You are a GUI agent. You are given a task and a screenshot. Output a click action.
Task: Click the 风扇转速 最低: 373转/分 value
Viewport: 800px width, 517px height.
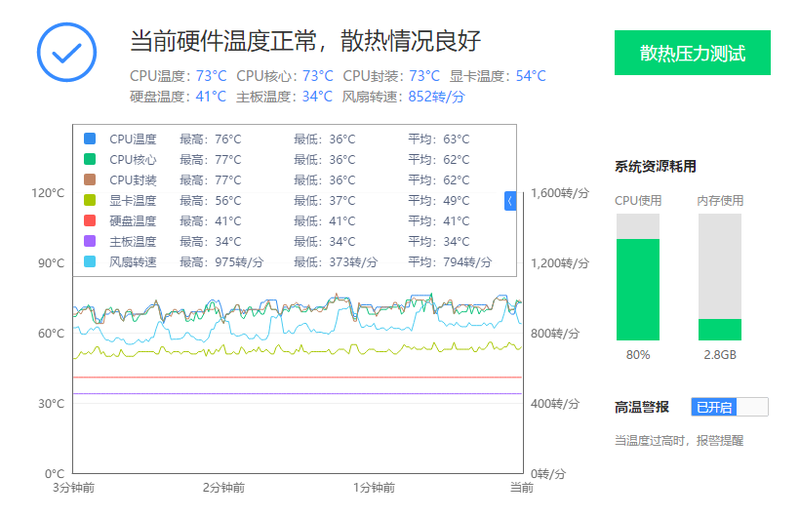coord(336,261)
